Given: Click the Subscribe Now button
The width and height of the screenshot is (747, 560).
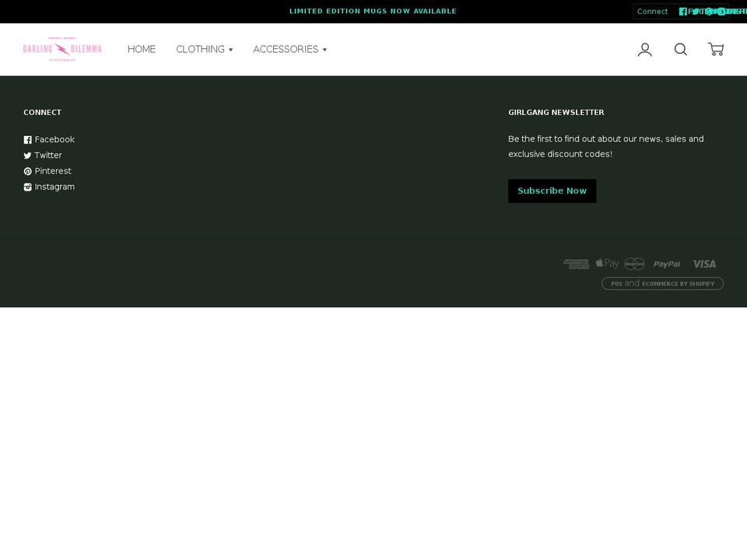Looking at the screenshot, I should pos(552,191).
